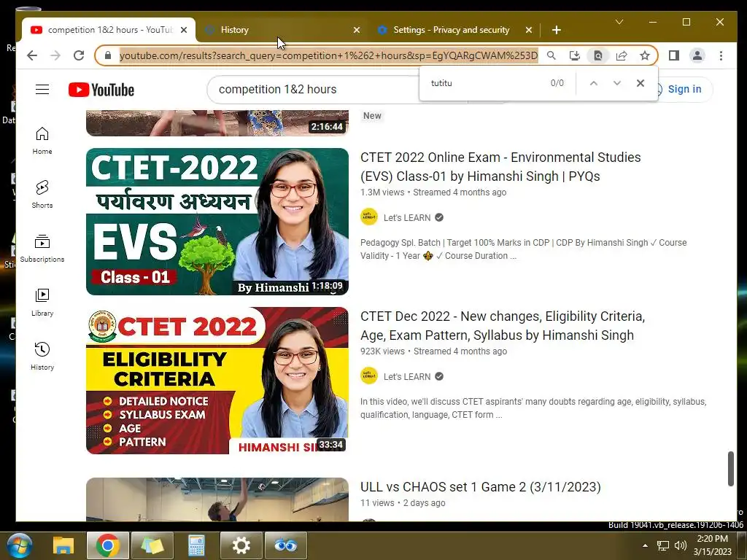Viewport: 747px width, 560px height.
Task: Go to previous find match
Action: click(594, 83)
